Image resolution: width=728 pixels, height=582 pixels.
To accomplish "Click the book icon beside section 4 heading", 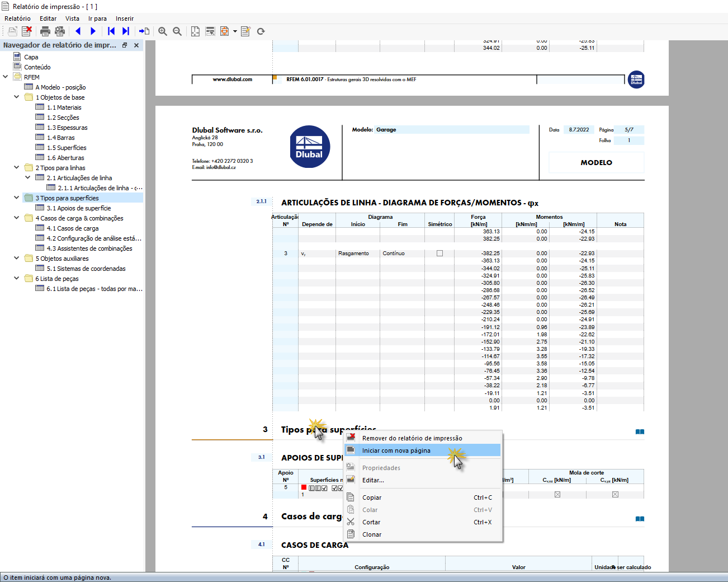I will coord(640,519).
